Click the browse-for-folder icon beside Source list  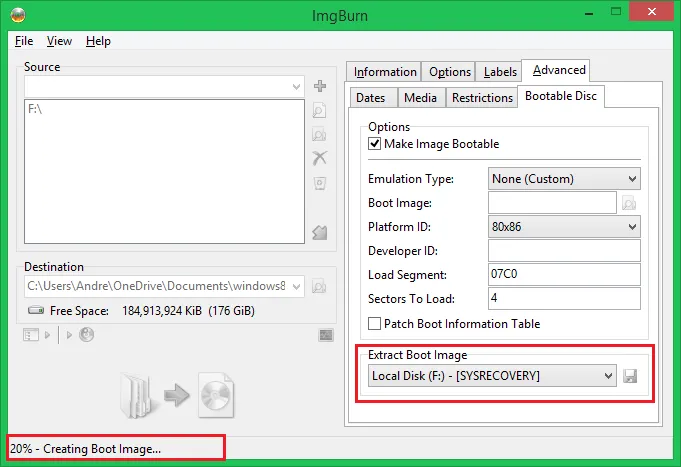319,134
